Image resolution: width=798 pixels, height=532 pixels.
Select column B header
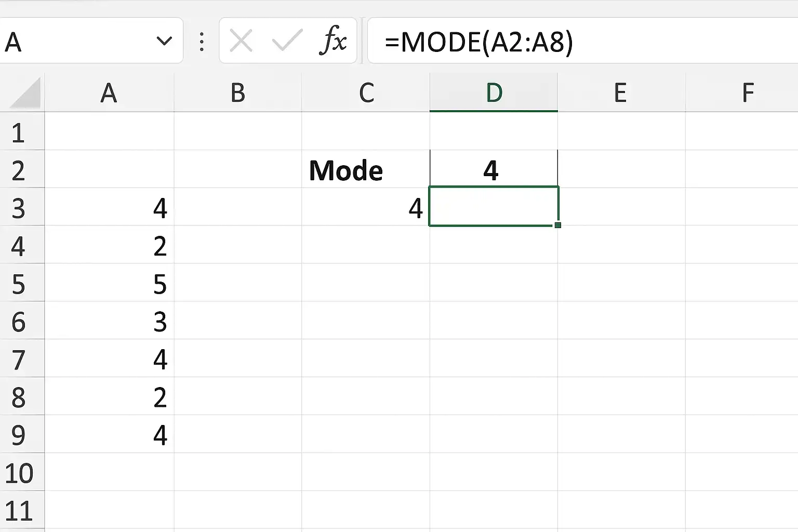[237, 94]
